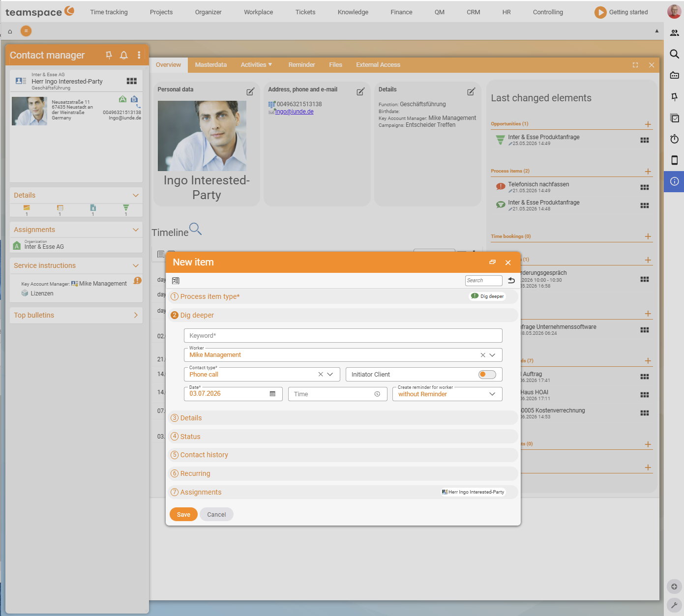Switch to Reminder tab
Image resolution: width=684 pixels, height=616 pixels.
301,65
